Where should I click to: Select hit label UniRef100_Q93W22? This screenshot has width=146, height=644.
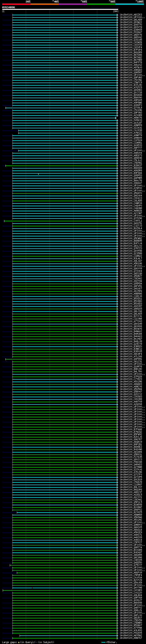[x=131, y=22]
